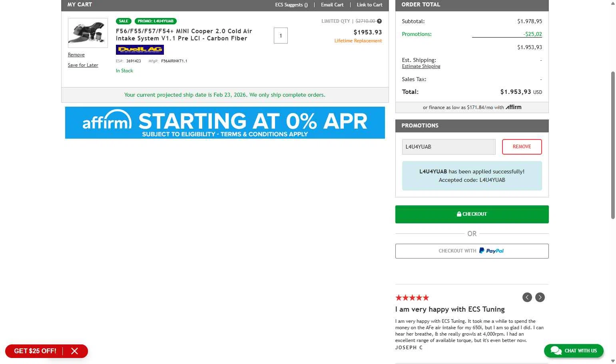Viewport: 616px width, 364px height.
Task: Remove the intake system from cart
Action: pyautogui.click(x=76, y=55)
